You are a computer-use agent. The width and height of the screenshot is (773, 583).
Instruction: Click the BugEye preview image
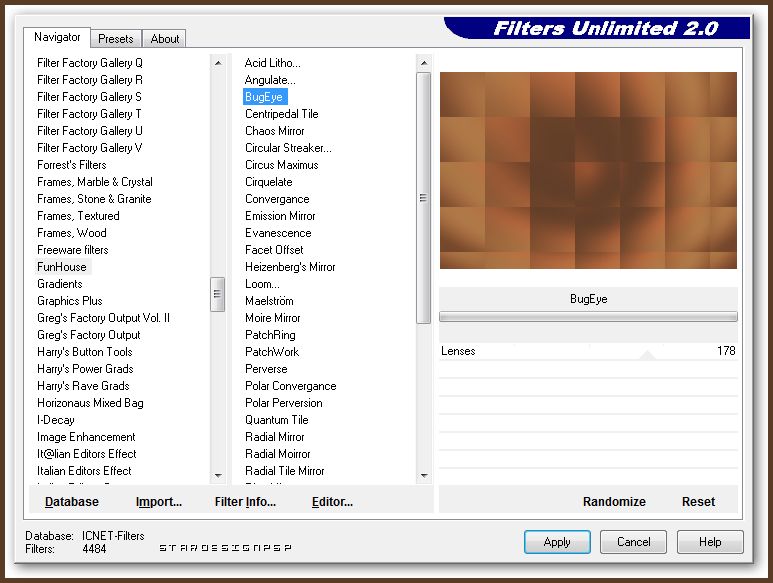[x=588, y=171]
